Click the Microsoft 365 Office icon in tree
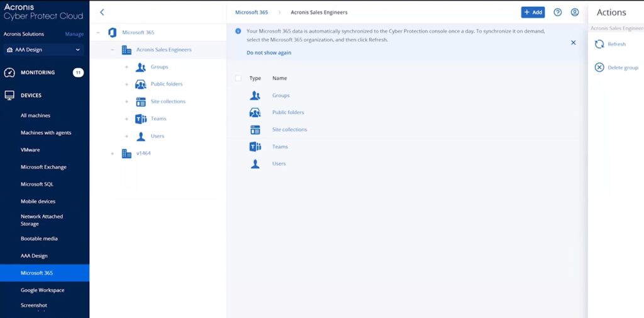The width and height of the screenshot is (644, 318). pos(113,33)
